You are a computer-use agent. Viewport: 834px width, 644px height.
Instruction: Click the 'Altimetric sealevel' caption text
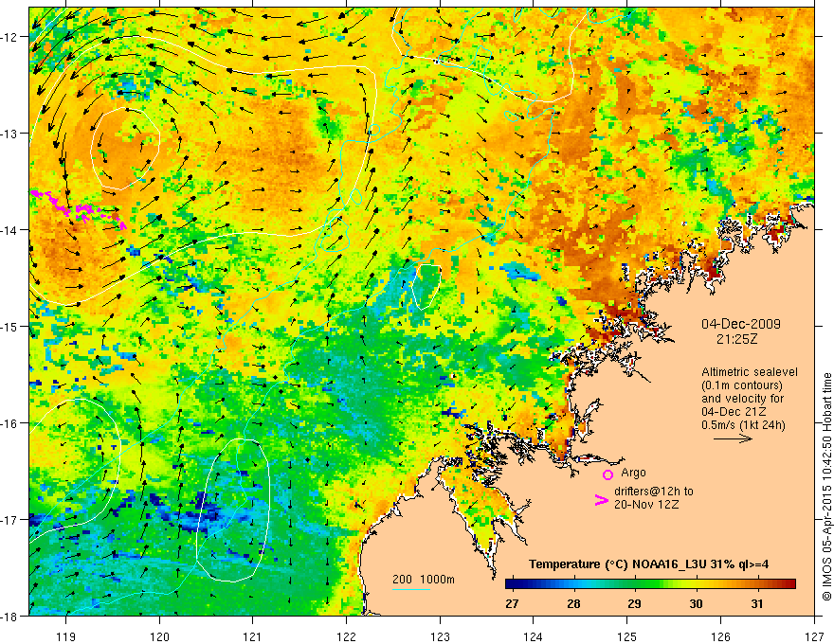click(750, 372)
